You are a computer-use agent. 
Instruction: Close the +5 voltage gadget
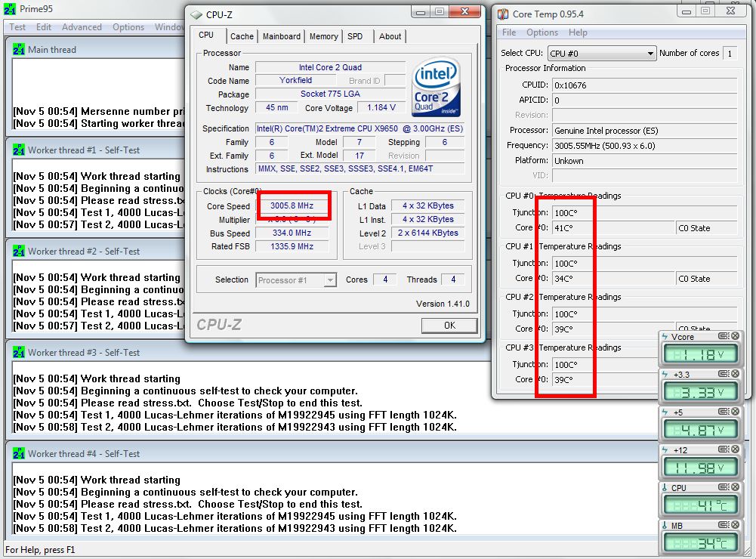736,412
